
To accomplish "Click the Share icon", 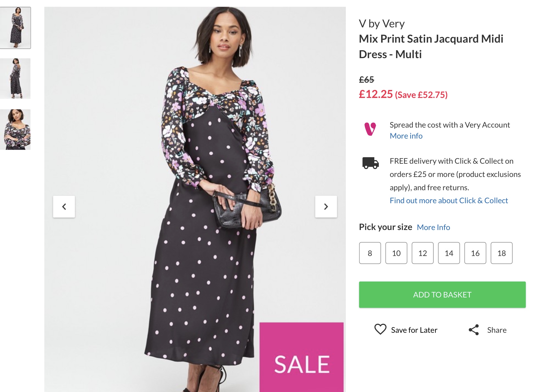I will (x=474, y=330).
